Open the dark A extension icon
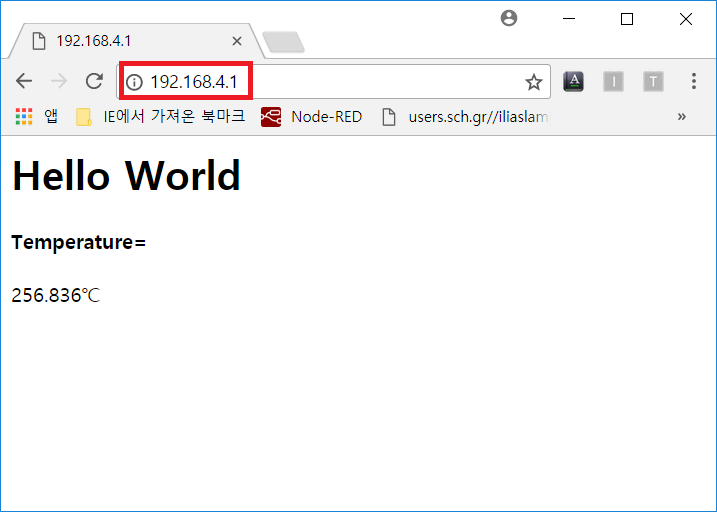 pos(573,82)
